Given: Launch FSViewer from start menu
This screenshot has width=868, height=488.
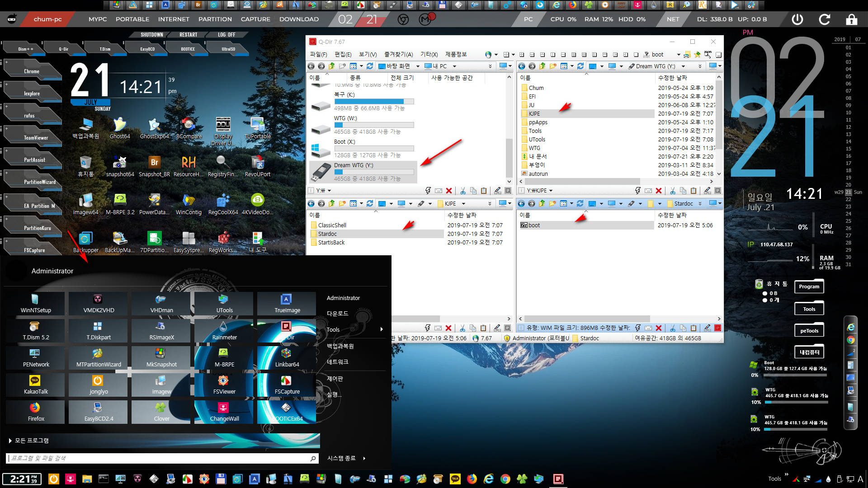Looking at the screenshot, I should point(224,385).
